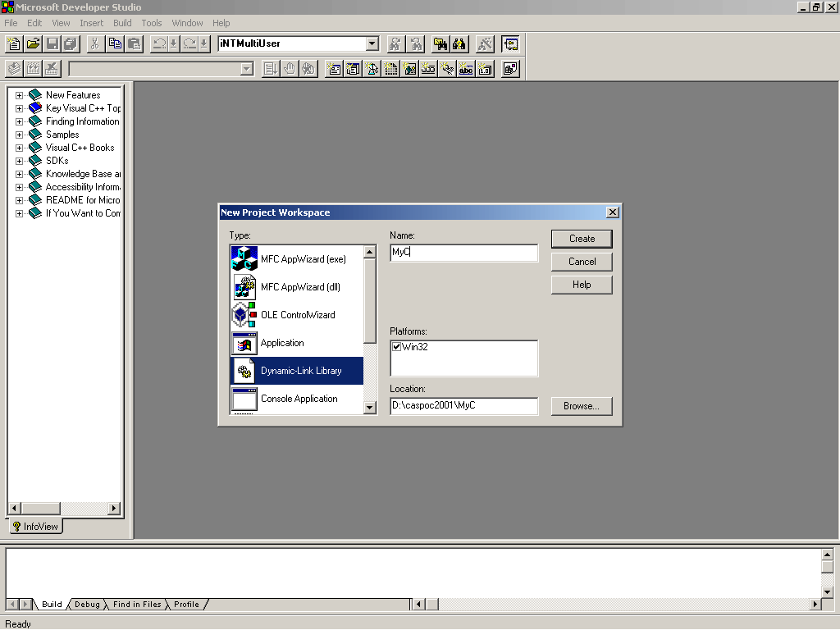Click the Stop Build toolbar icon

click(52, 69)
